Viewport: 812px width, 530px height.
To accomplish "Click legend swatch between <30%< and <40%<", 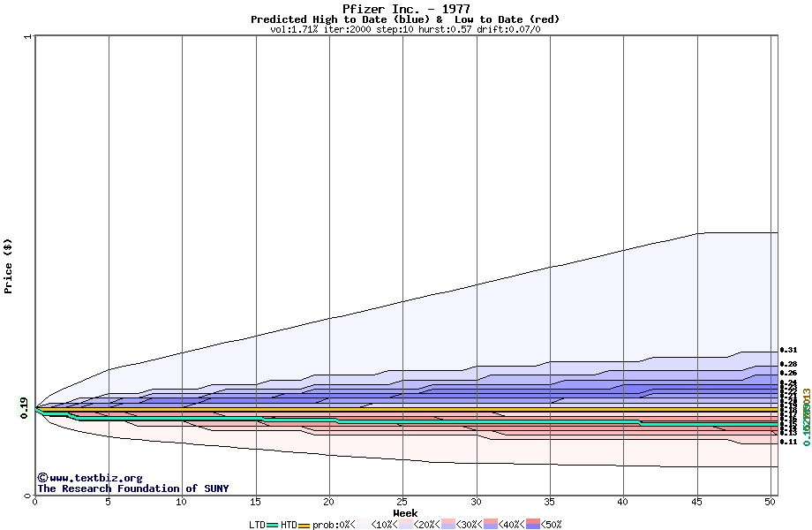I will coord(491,525).
